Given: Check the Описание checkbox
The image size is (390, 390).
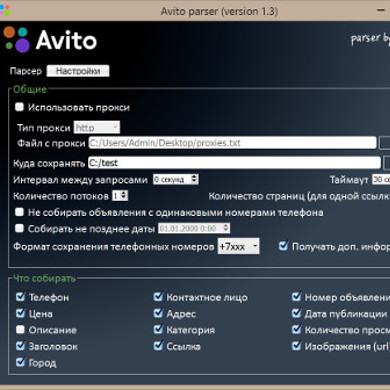Looking at the screenshot, I should pos(20,330).
